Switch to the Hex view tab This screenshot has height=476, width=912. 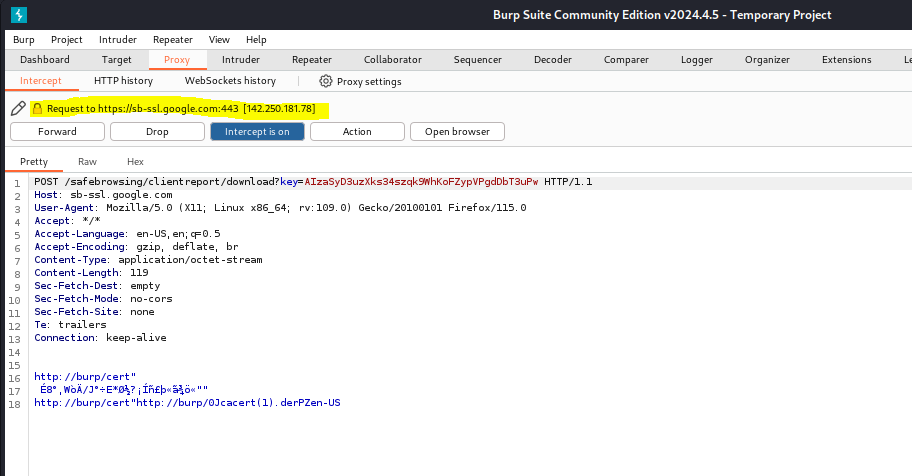135,162
